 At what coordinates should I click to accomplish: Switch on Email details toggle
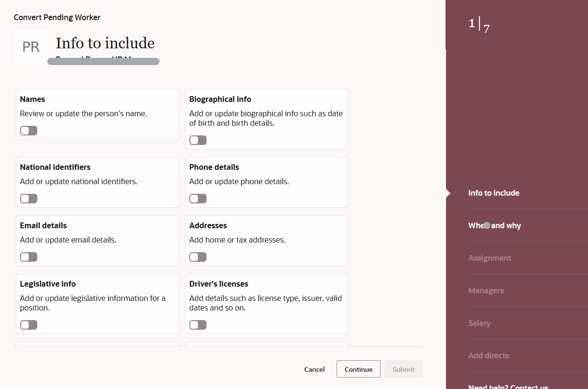(x=29, y=257)
